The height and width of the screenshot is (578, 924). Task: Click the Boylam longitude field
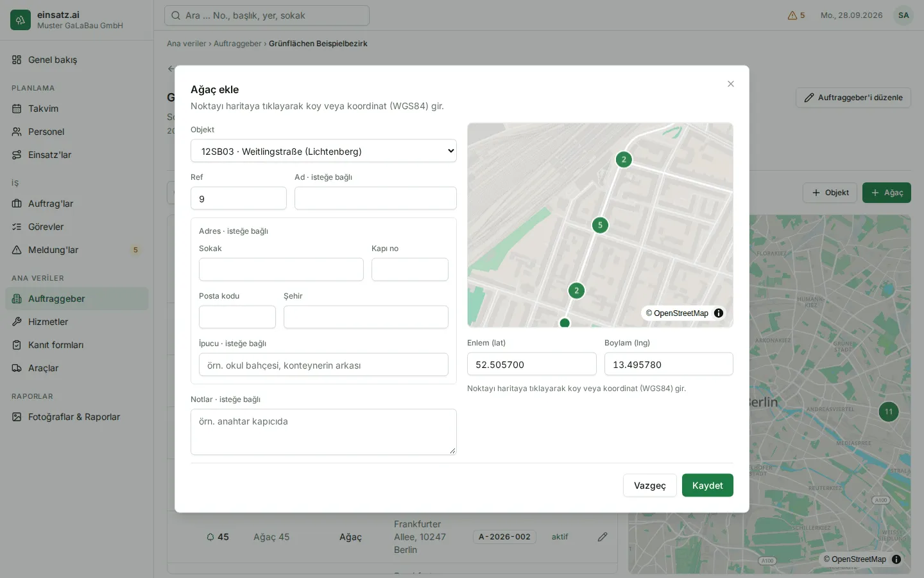669,364
